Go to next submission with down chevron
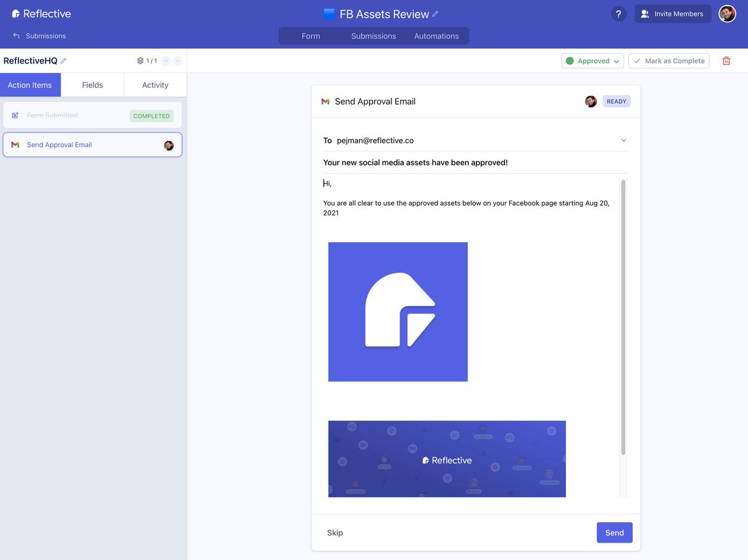Viewport: 748px width, 560px height. pos(178,61)
